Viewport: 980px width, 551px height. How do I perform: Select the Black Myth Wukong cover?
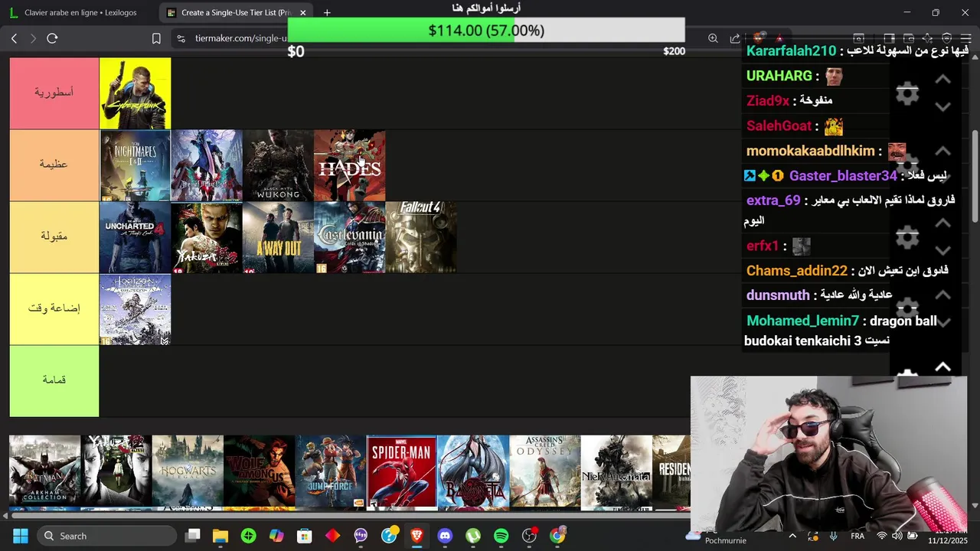(278, 165)
